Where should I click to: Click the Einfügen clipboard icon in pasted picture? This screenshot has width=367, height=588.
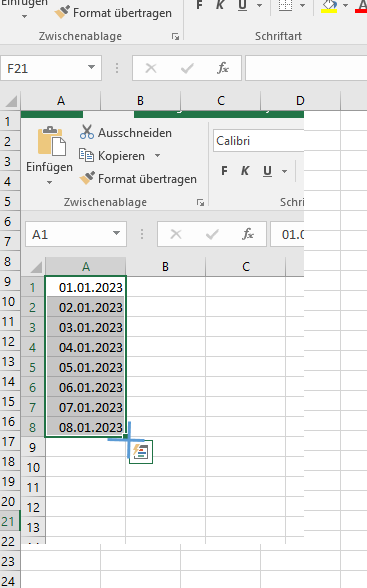(x=51, y=141)
